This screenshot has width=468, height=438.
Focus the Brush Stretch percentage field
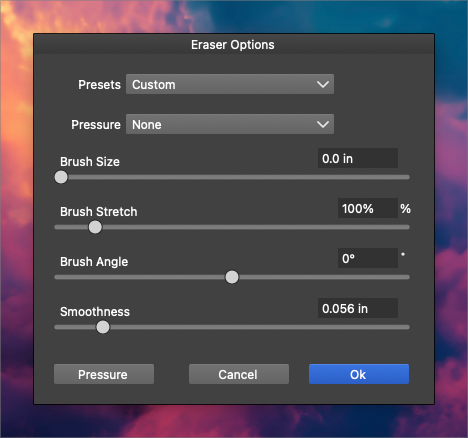(368, 208)
